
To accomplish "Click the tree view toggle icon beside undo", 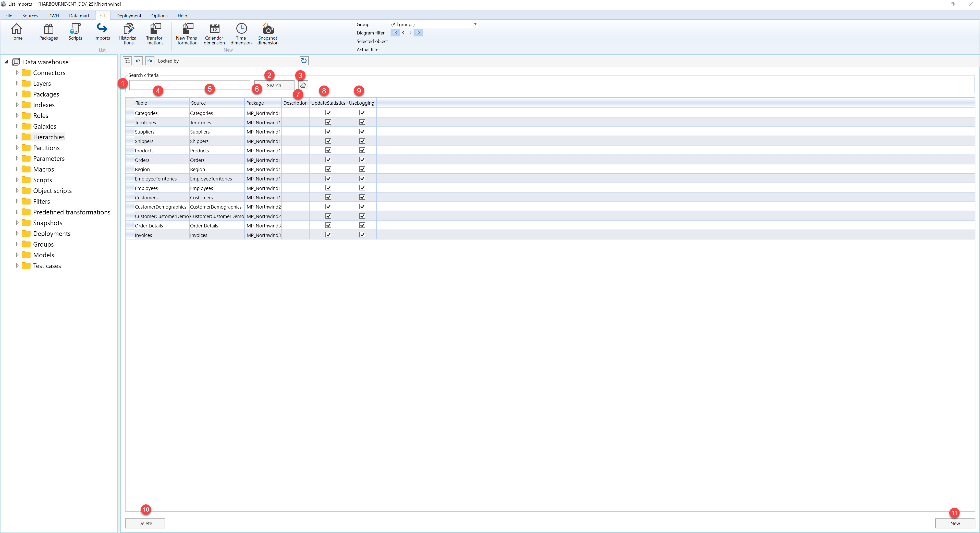I will 127,61.
